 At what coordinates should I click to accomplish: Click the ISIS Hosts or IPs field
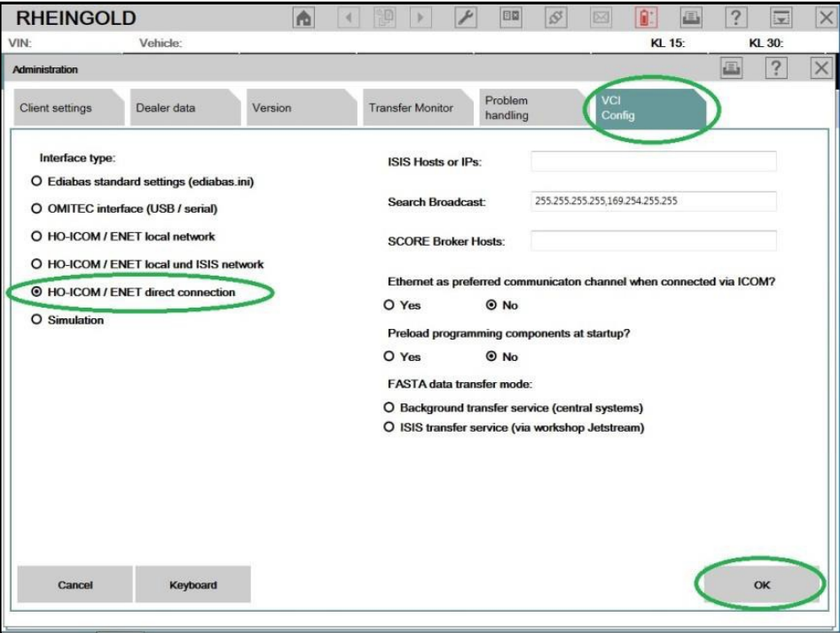click(x=654, y=161)
